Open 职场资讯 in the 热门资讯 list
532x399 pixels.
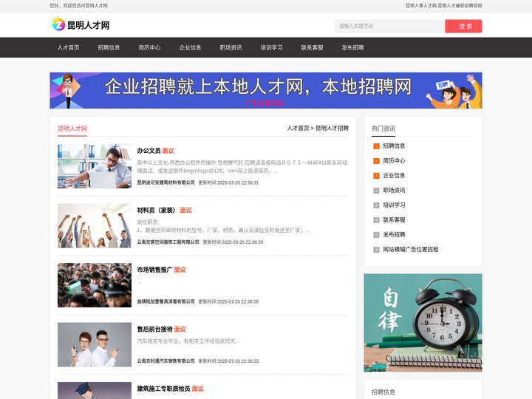pos(394,191)
